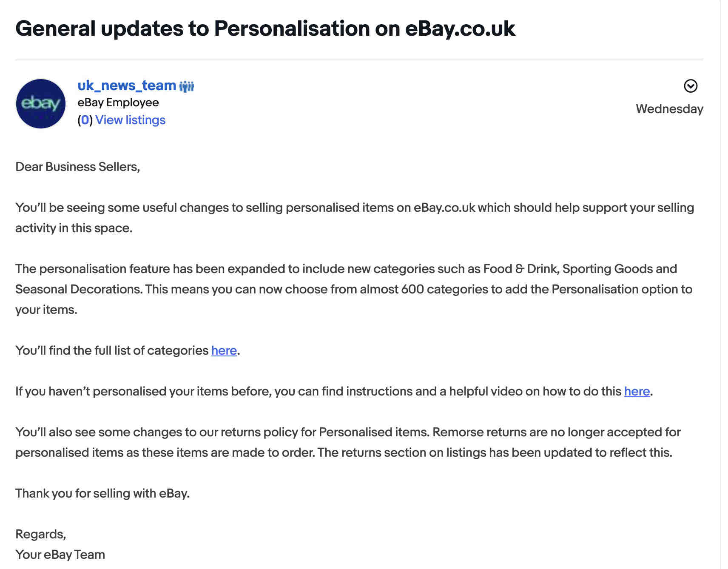Viewport: 728px width, 569px height.
Task: Open the View listings link
Action: tap(130, 120)
